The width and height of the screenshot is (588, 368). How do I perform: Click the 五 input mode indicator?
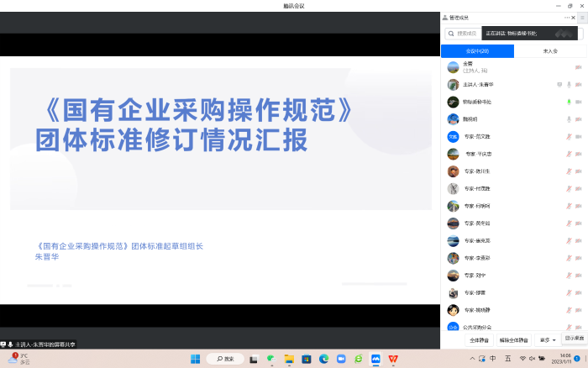click(507, 359)
